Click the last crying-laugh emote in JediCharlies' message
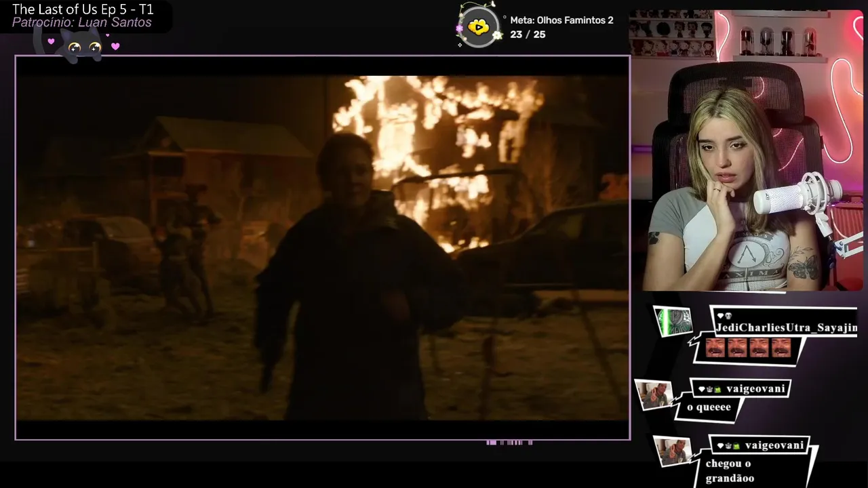 click(x=781, y=348)
